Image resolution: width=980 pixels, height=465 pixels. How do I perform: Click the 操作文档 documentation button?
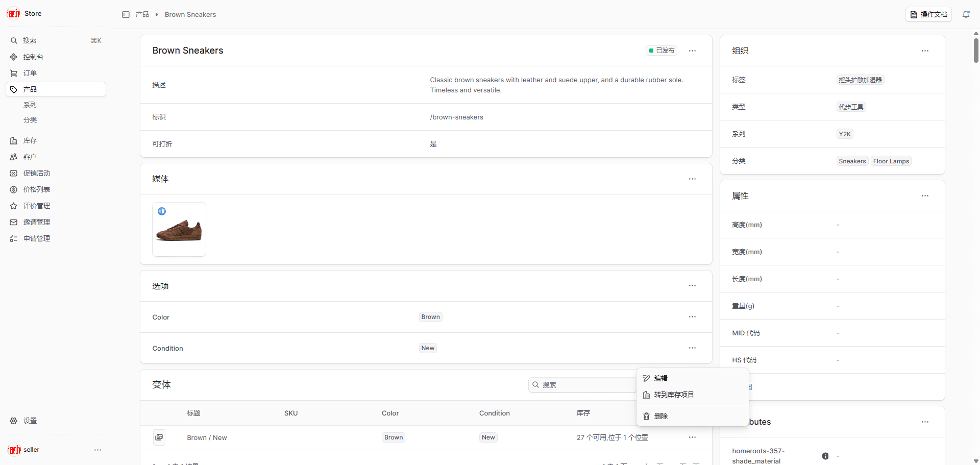point(928,15)
